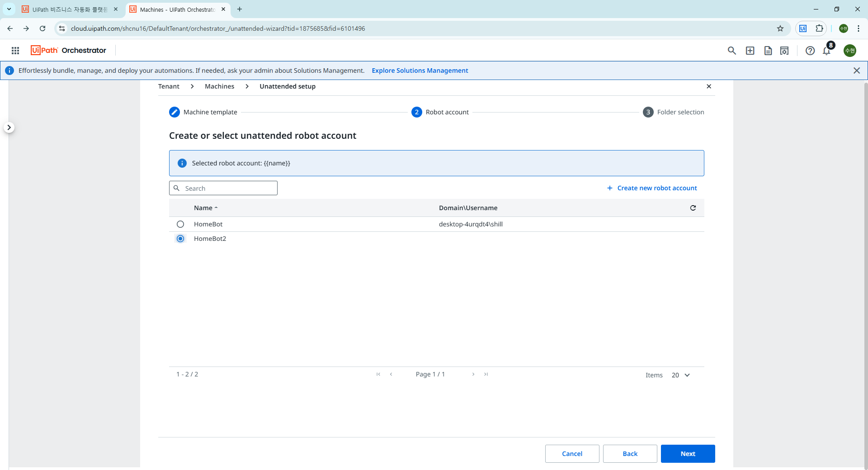Click the HomeBot2 name cell
Image resolution: width=868 pixels, height=470 pixels.
tap(210, 239)
